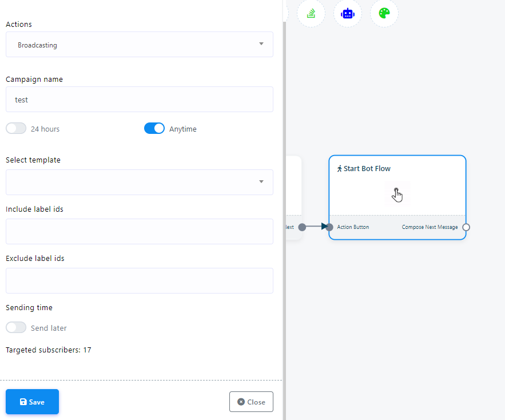Click the walking person icon on Start Bot Flow
Image resolution: width=505 pixels, height=420 pixels.
pos(339,169)
